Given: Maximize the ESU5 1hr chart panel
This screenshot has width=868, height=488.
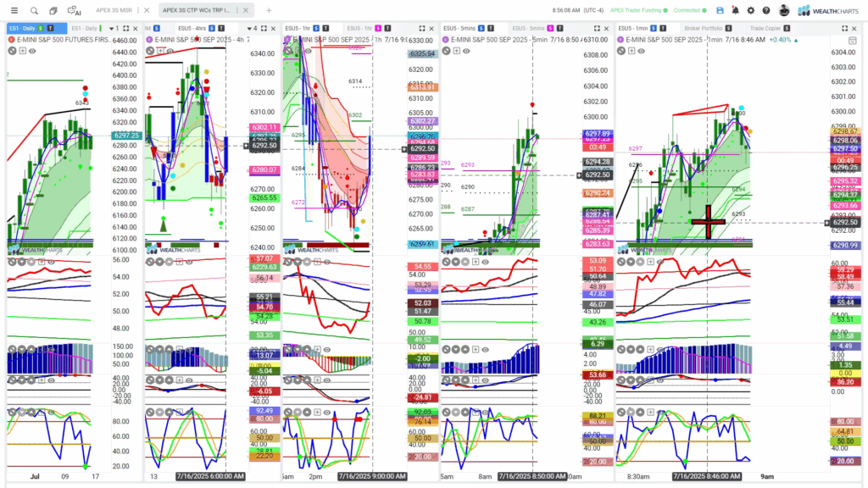Looking at the screenshot, I should [x=422, y=28].
